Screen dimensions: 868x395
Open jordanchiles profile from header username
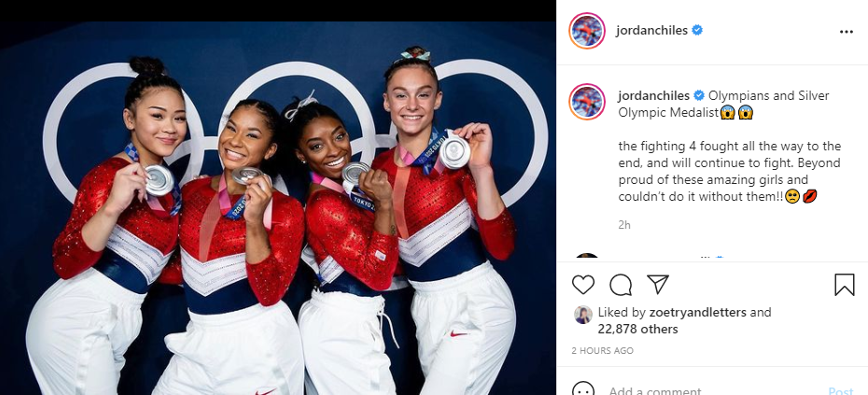point(651,31)
